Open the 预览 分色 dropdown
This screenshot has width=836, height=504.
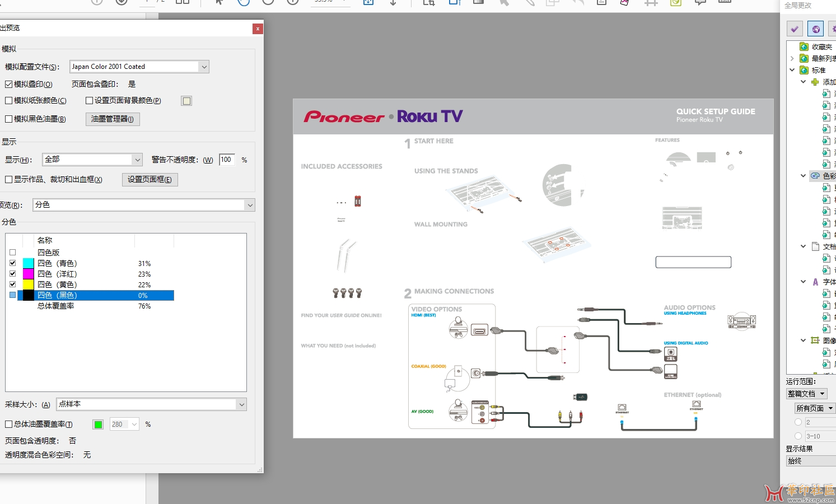coord(250,205)
